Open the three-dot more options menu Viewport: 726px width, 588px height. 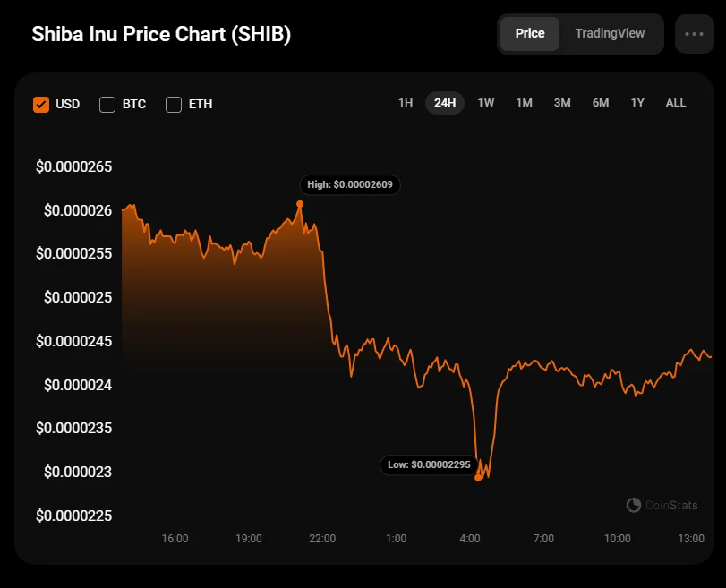click(694, 34)
